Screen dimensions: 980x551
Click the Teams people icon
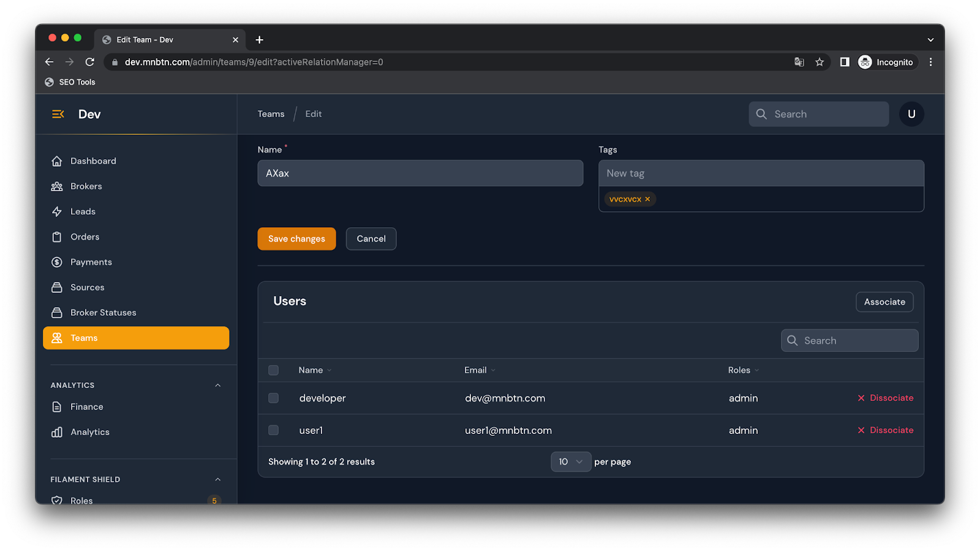point(57,338)
